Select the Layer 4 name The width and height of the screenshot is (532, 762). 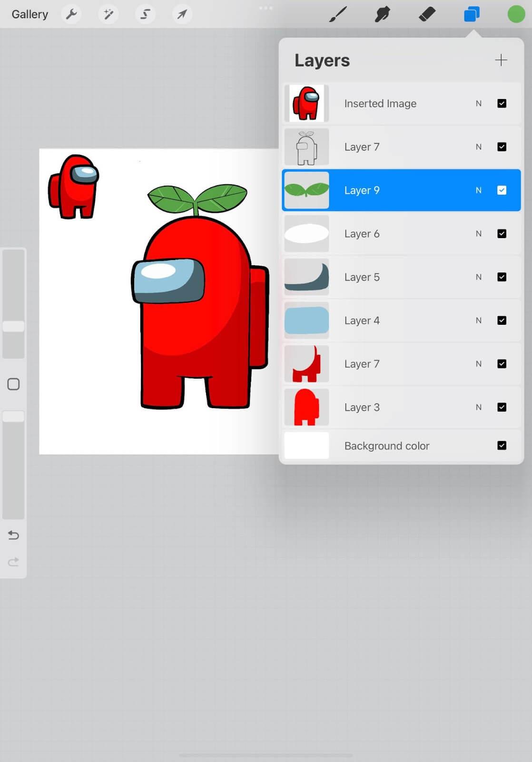tap(362, 320)
